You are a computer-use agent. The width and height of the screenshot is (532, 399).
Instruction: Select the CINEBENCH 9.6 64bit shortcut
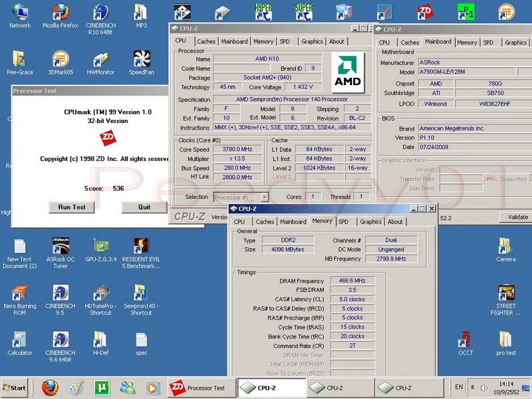point(61,346)
